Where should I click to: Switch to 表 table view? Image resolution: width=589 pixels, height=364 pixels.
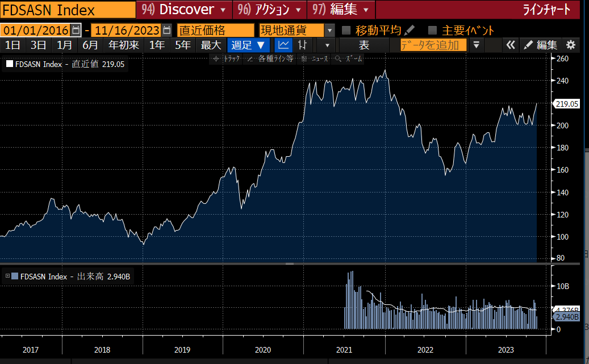click(x=364, y=45)
